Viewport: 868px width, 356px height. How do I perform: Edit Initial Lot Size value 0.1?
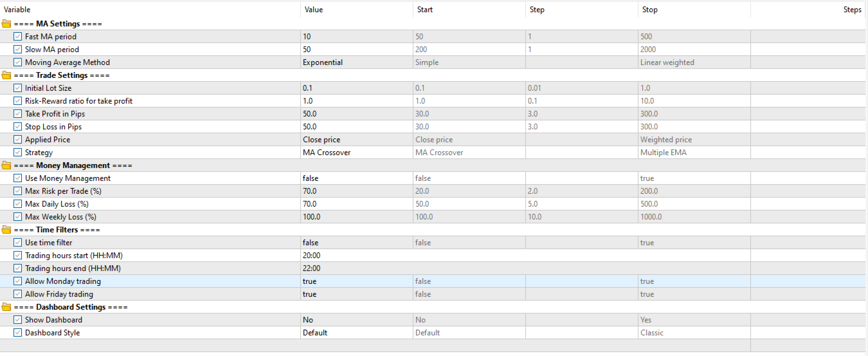[x=356, y=88]
